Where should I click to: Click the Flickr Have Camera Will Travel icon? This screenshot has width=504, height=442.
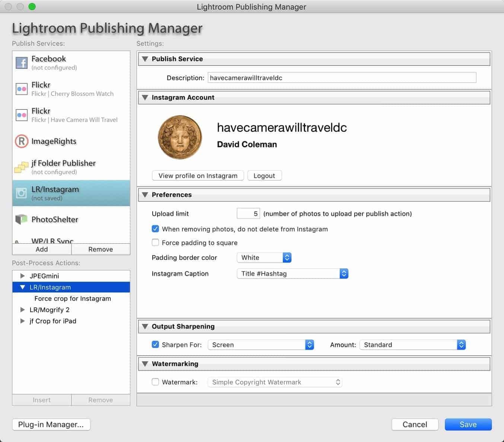(22, 115)
